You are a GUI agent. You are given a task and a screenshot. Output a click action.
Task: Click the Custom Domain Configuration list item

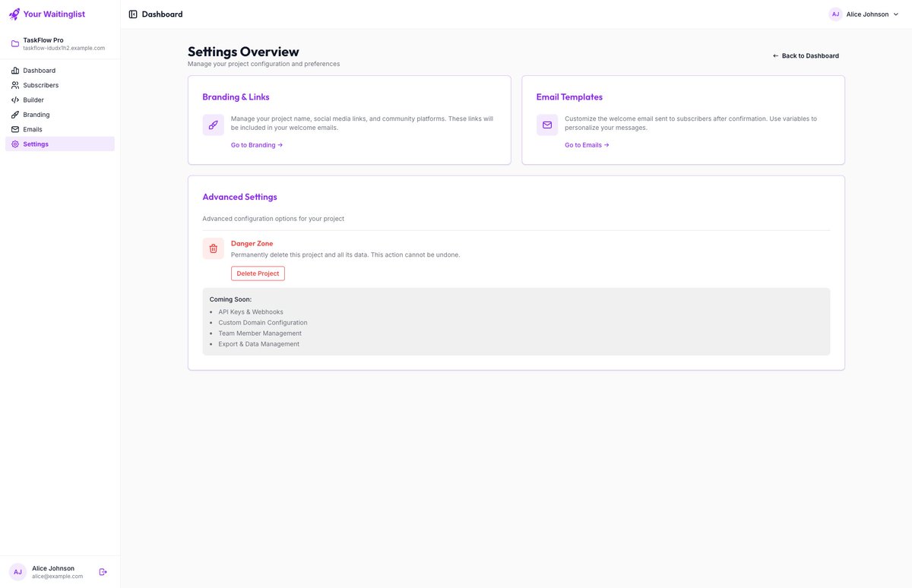[263, 322]
